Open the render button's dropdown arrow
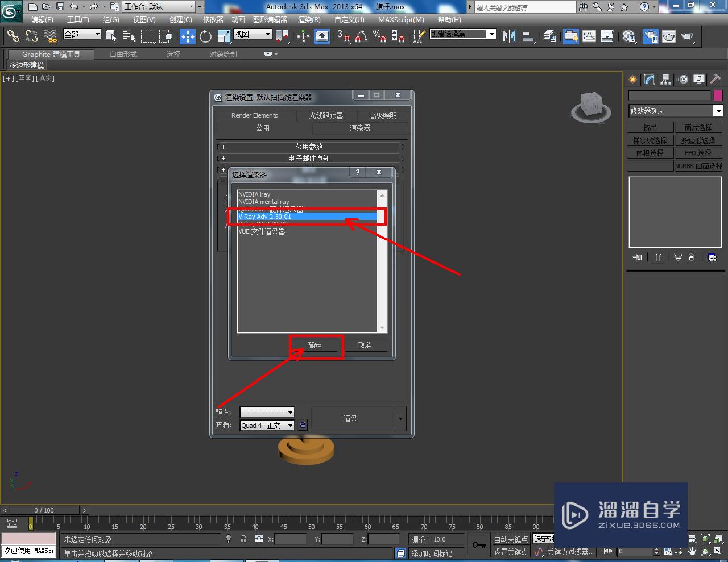The image size is (728, 562). click(400, 419)
